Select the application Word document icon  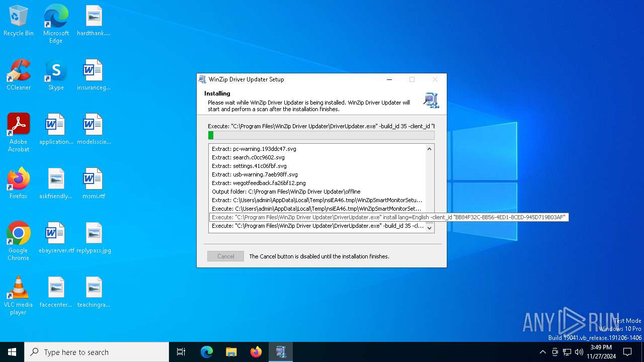pos(56,129)
